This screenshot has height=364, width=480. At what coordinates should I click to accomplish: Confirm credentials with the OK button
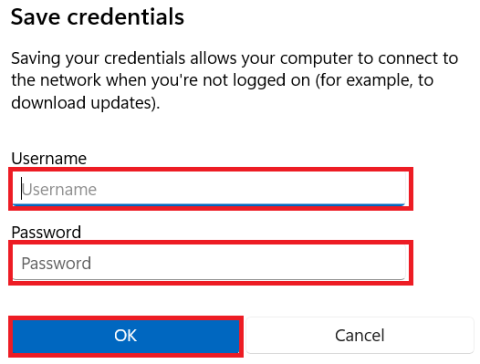(126, 335)
